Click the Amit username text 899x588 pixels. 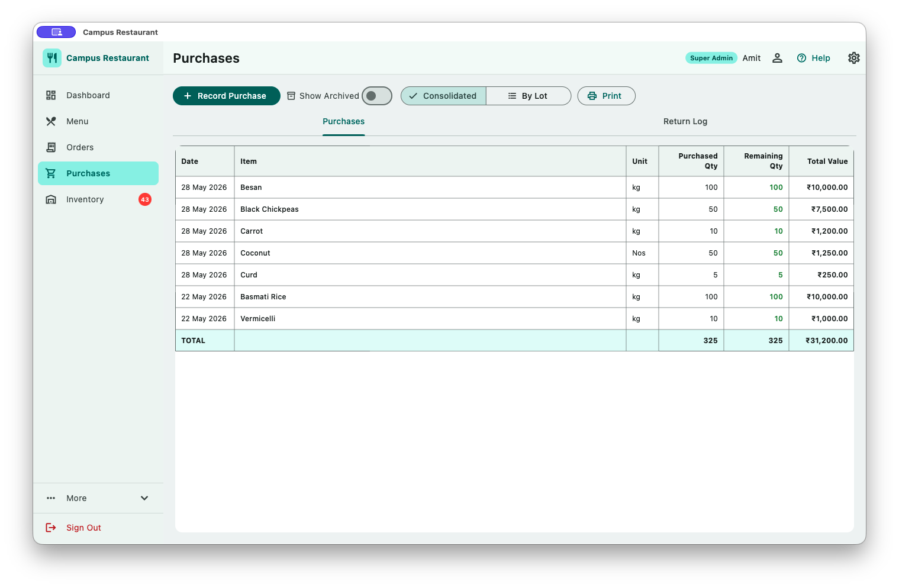(752, 58)
